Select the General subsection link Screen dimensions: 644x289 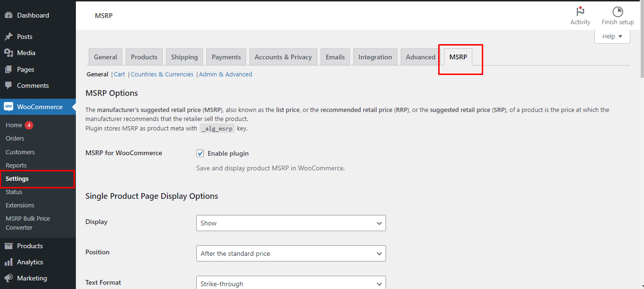point(97,74)
